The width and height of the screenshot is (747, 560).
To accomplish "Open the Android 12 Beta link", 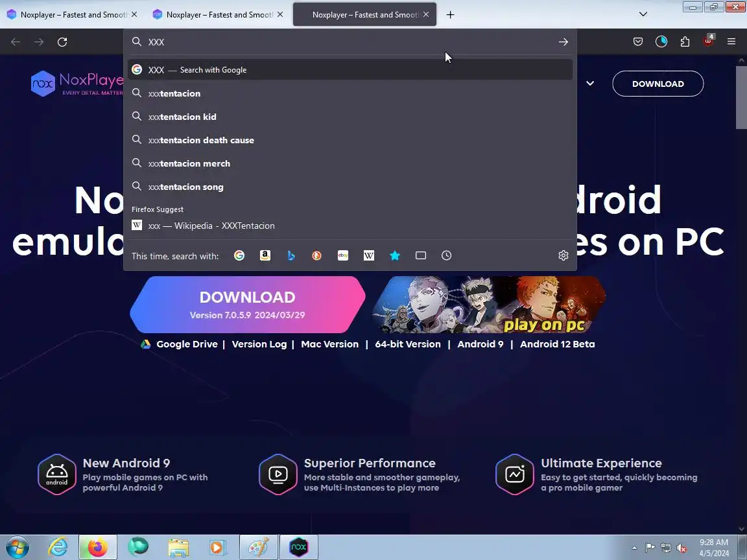I will coord(558,344).
